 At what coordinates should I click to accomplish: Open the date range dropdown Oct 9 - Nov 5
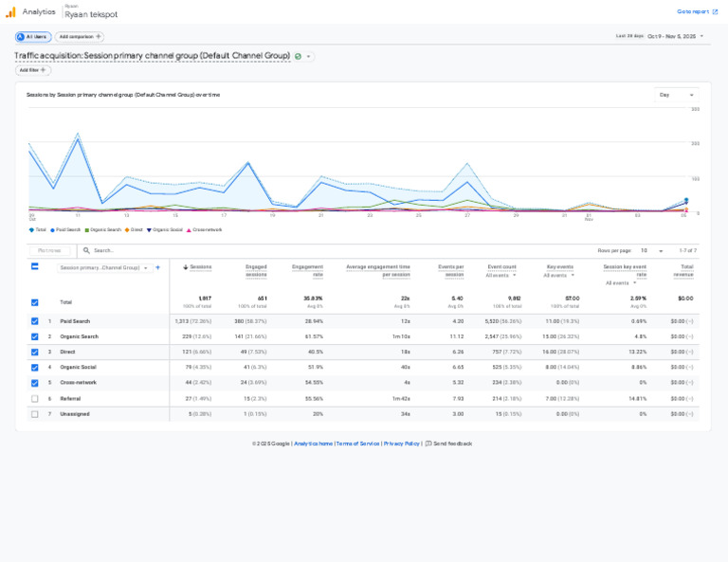click(x=675, y=36)
